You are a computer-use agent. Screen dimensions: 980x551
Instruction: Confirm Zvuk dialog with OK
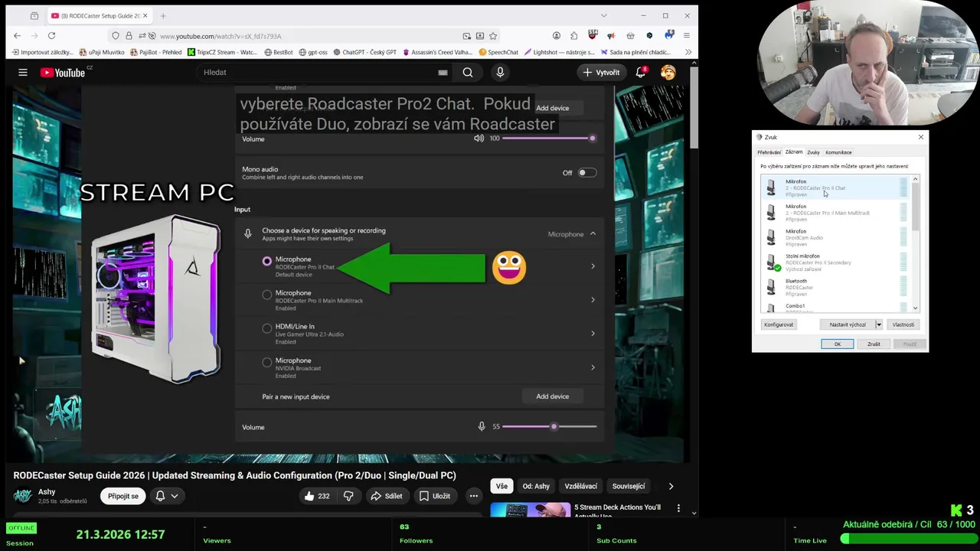837,344
